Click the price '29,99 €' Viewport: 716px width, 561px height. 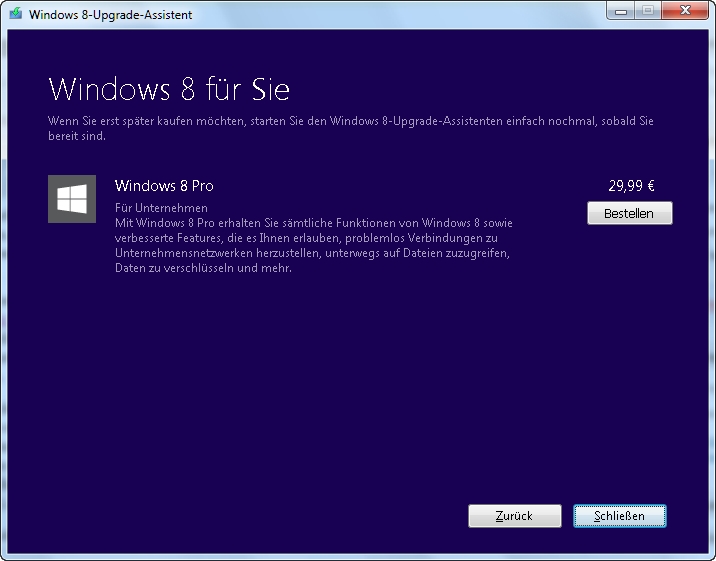pos(631,186)
